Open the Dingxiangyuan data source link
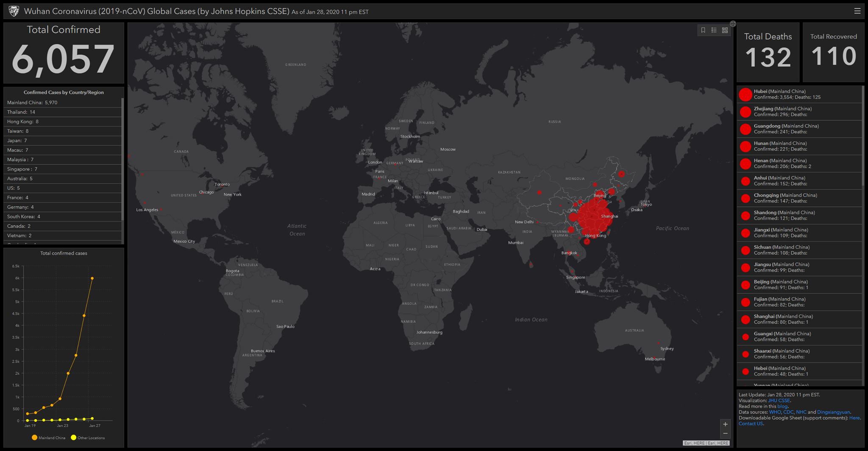 [x=833, y=412]
